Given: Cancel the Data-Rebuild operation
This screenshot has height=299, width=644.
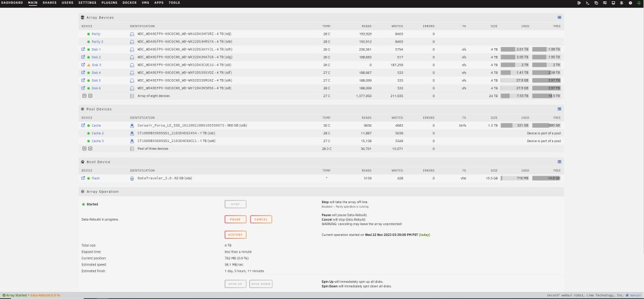Looking at the screenshot, I should 261,219.
